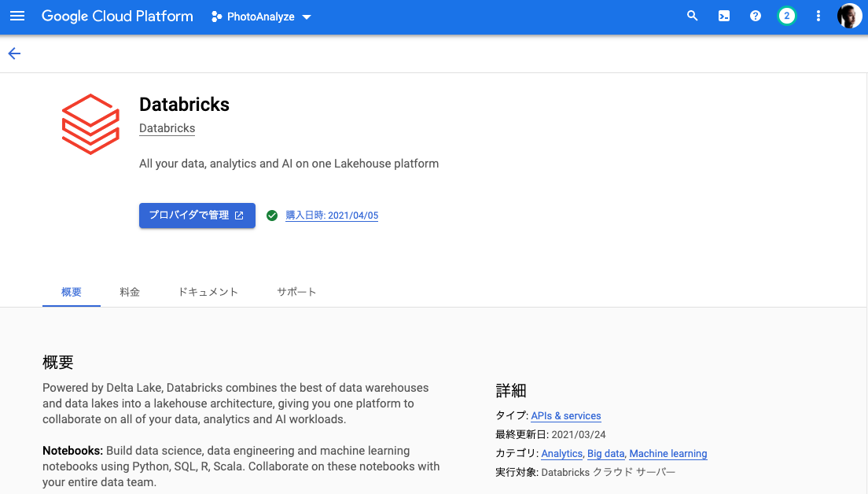The width and height of the screenshot is (868, 494).
Task: Click the Databricks product title heading
Action: [x=184, y=105]
